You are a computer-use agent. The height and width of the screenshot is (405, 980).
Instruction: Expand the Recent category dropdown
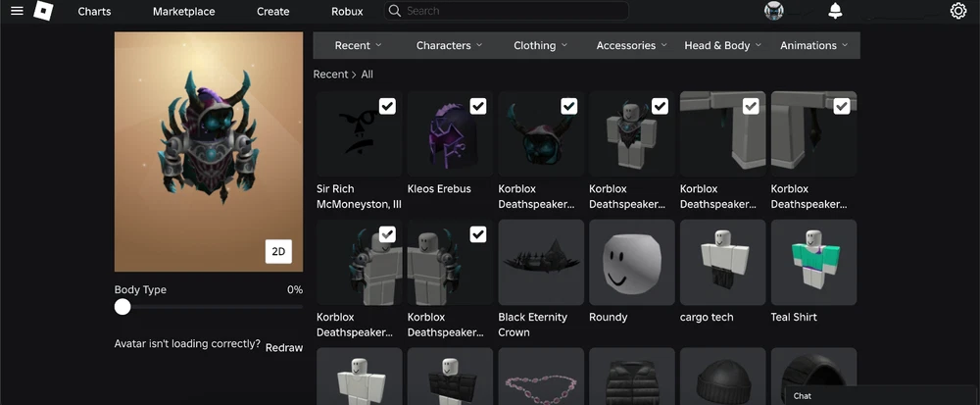tap(358, 45)
